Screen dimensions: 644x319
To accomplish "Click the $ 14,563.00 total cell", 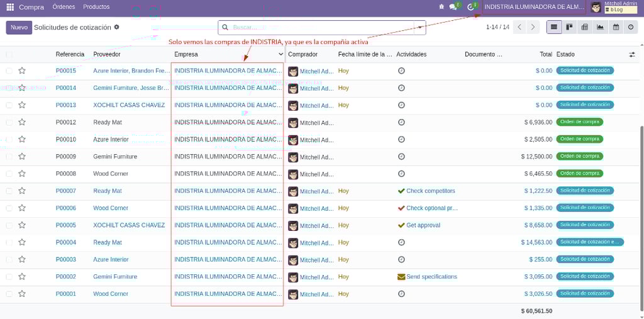I will pyautogui.click(x=537, y=242).
